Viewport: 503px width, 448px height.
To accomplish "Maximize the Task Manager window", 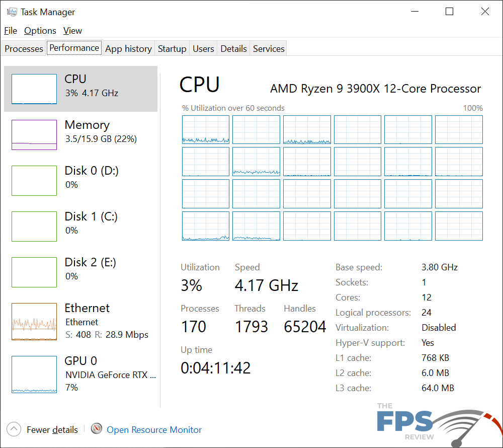I will pos(449,12).
